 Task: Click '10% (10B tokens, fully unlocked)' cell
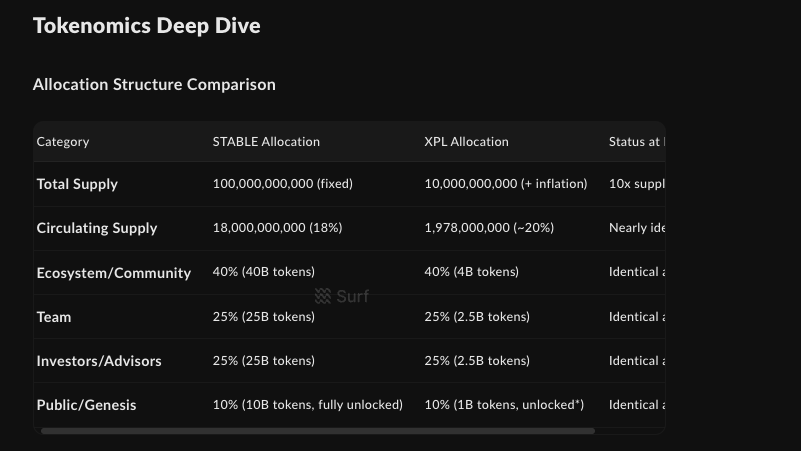click(x=308, y=405)
